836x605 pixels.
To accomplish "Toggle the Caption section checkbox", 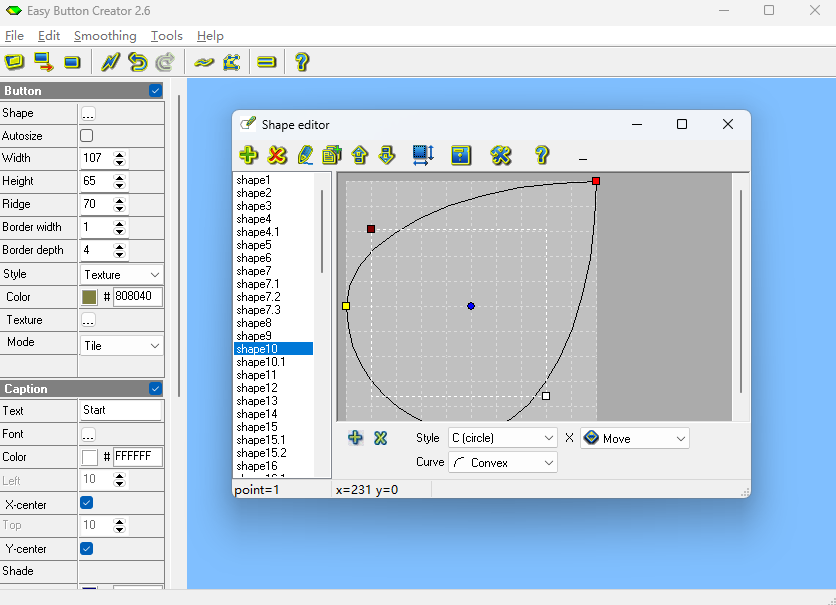I will tap(155, 389).
